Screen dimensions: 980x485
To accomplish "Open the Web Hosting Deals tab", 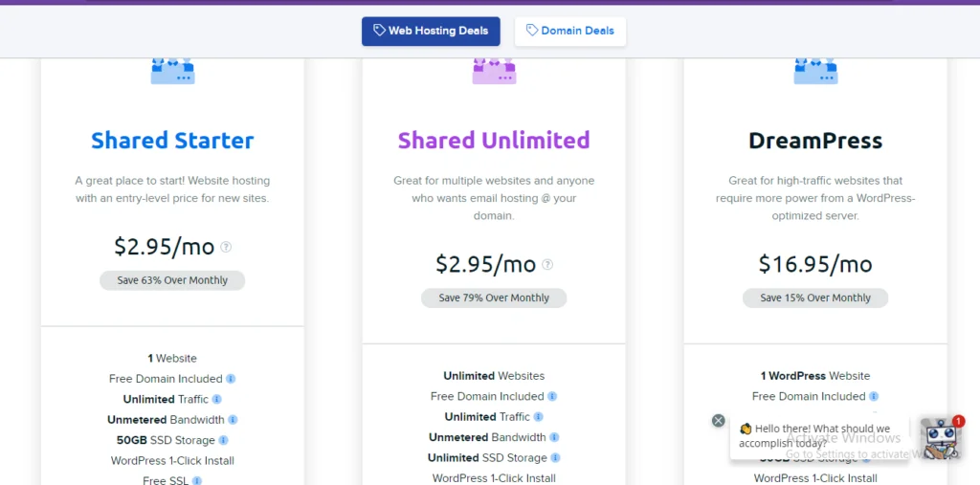I will point(431,31).
